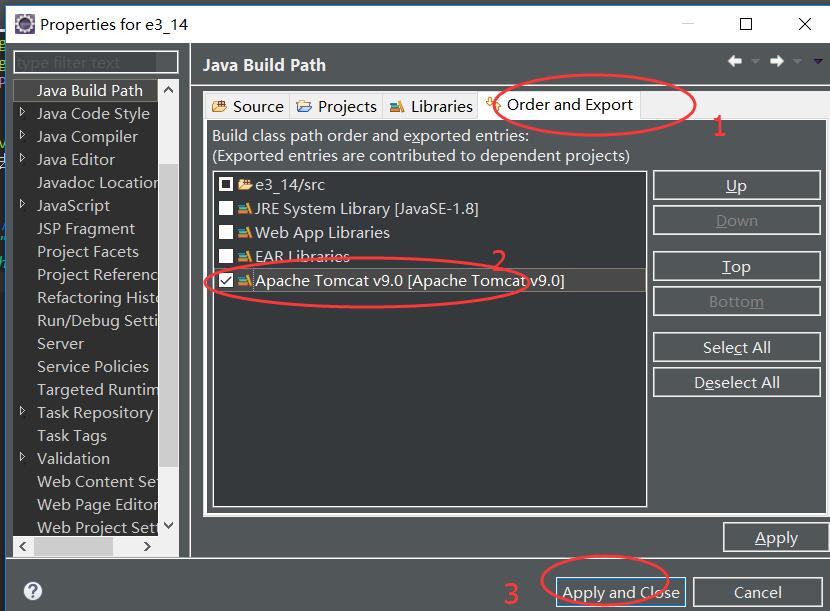Toggle the e3_14/src export checkbox
The height and width of the screenshot is (611, 830).
pos(226,184)
